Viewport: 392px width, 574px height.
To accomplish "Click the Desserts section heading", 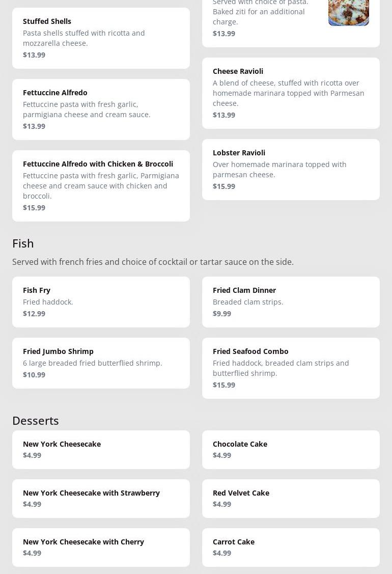I will pyautogui.click(x=36, y=421).
